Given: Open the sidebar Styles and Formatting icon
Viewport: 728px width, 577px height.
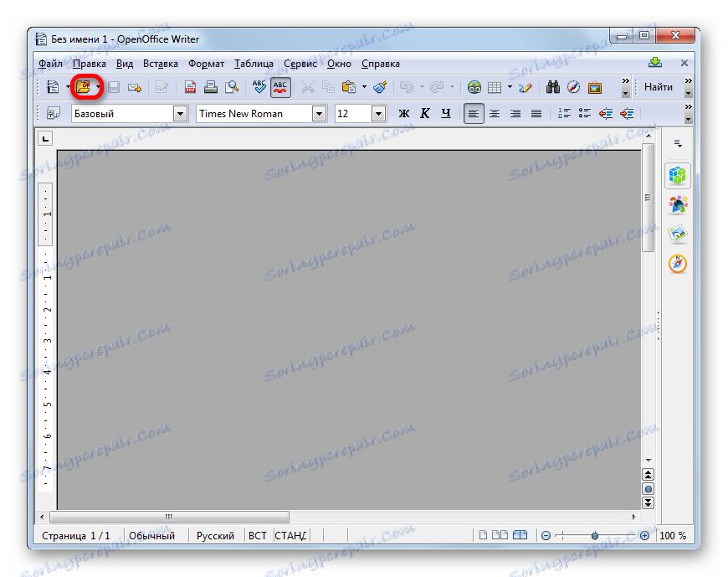Looking at the screenshot, I should click(678, 204).
